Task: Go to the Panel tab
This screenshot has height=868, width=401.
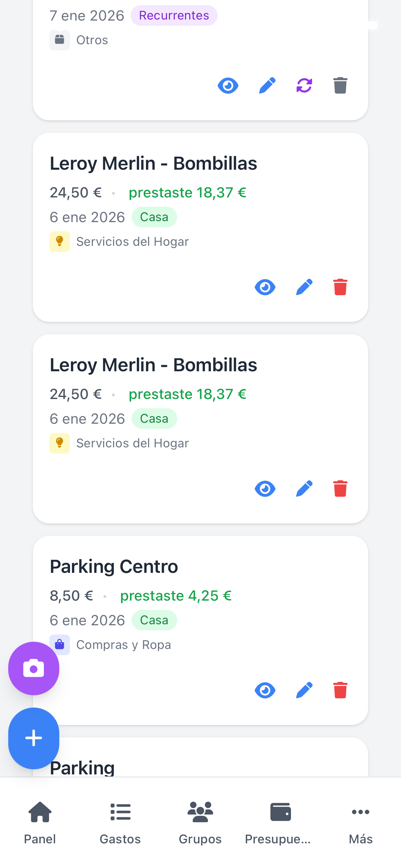Action: [x=40, y=823]
